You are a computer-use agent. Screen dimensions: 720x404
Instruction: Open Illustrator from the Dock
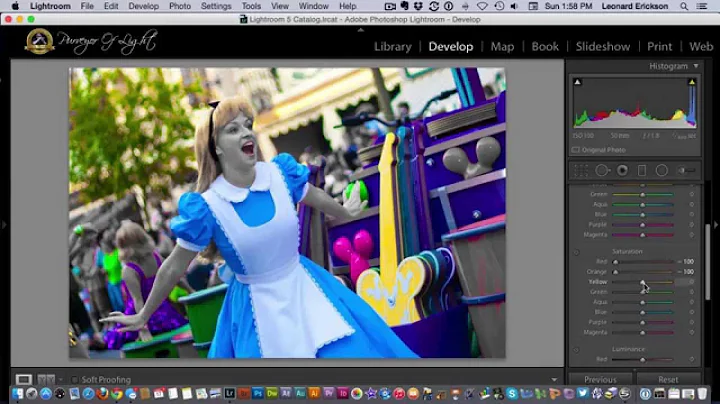pos(315,393)
